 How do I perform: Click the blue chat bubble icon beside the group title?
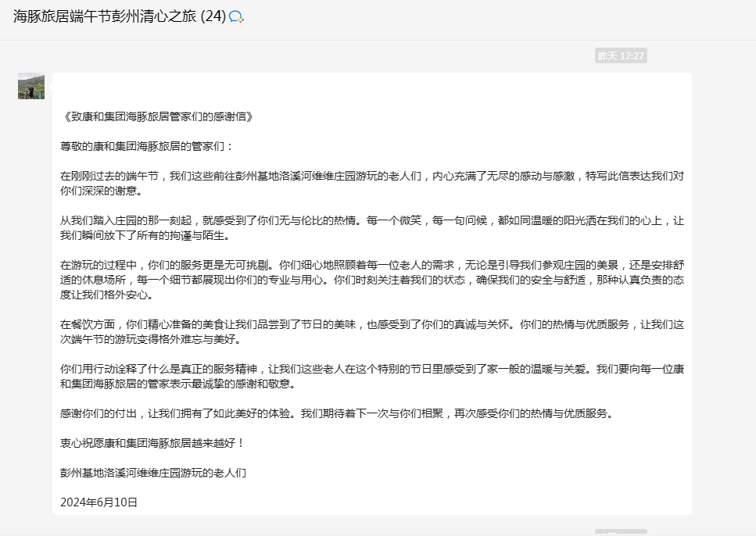tap(236, 17)
